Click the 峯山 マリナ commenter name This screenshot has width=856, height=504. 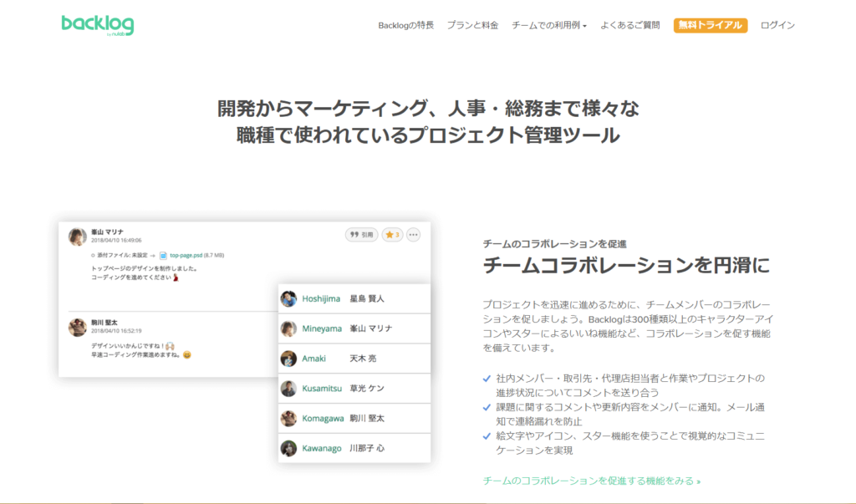107,232
